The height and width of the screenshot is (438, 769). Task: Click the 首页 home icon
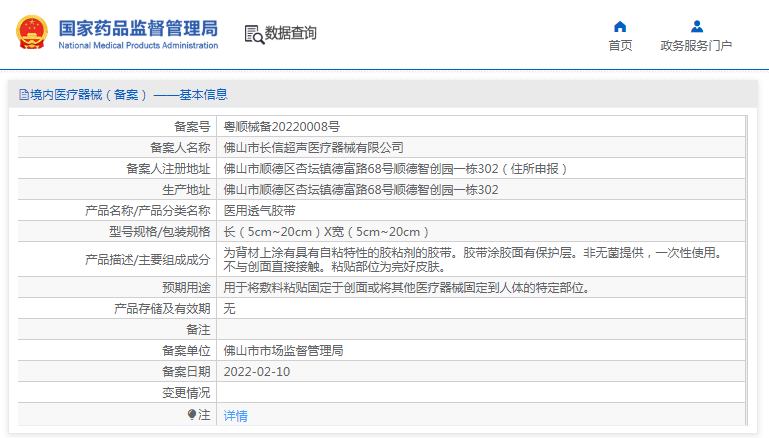click(x=620, y=26)
